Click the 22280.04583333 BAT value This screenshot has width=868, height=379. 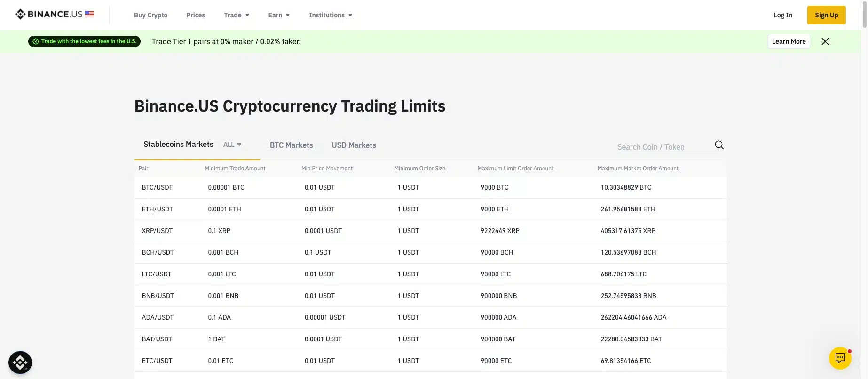click(631, 339)
